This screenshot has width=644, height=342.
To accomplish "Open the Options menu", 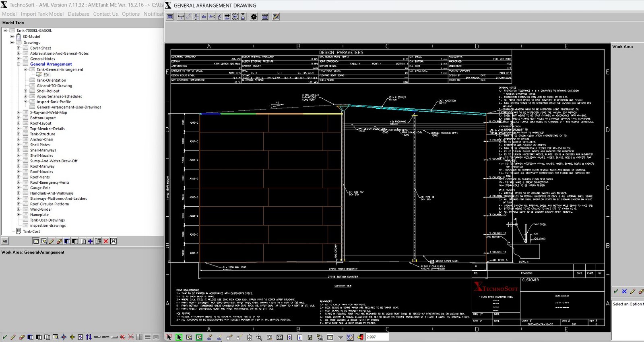I will (x=131, y=14).
